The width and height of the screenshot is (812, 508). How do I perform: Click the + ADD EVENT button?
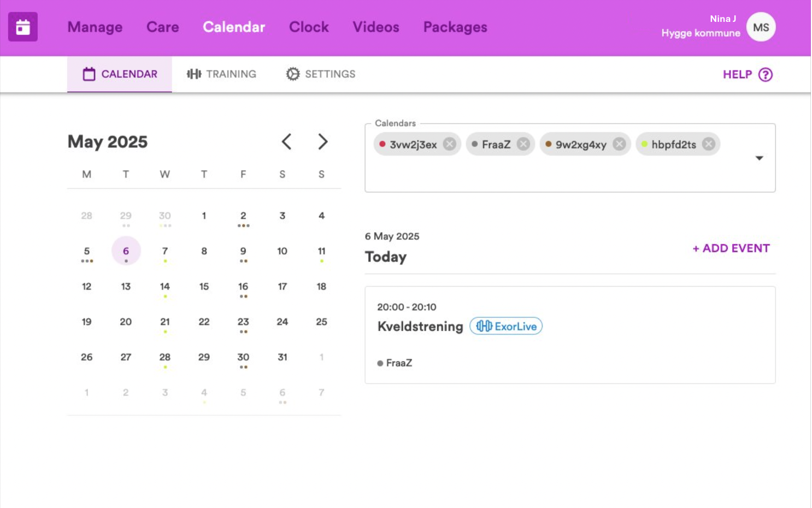tap(731, 248)
